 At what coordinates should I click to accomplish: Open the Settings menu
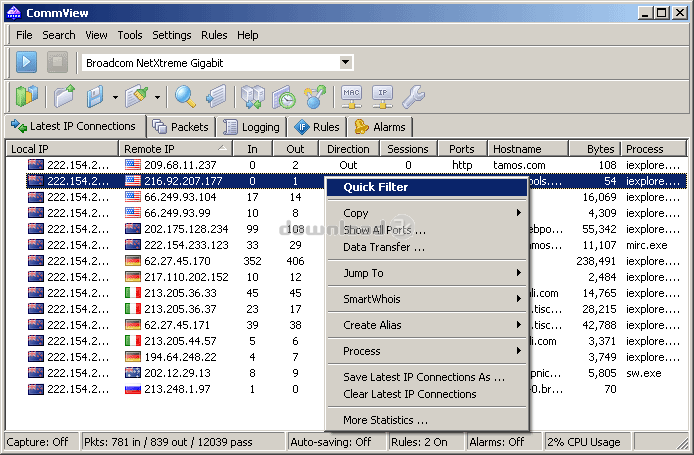(172, 35)
